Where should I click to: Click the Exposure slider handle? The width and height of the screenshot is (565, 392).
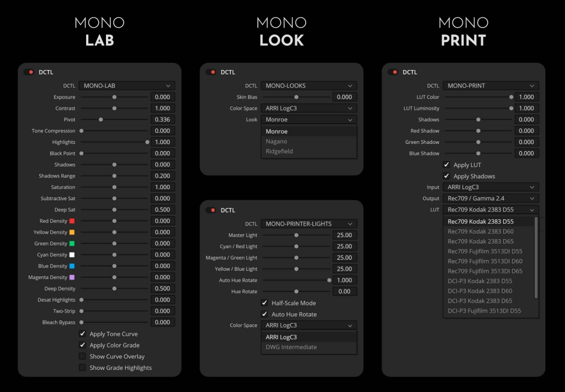click(114, 97)
